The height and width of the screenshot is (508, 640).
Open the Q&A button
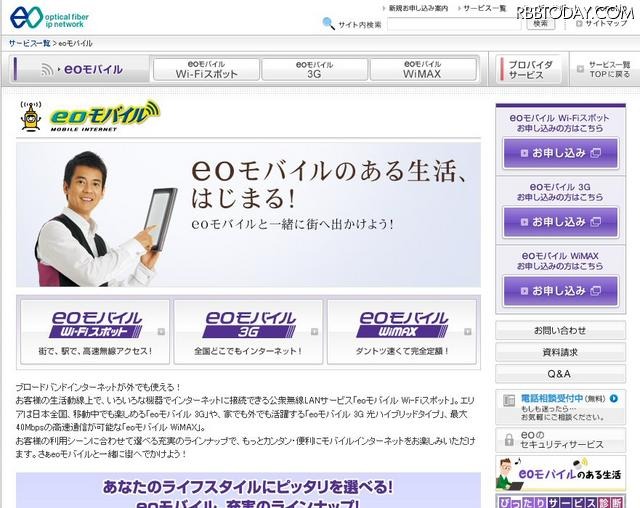560,374
